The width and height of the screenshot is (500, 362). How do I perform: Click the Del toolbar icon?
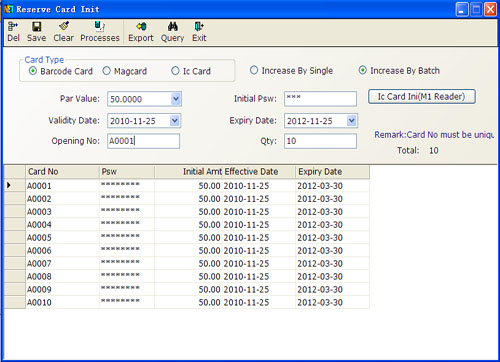pyautogui.click(x=13, y=26)
